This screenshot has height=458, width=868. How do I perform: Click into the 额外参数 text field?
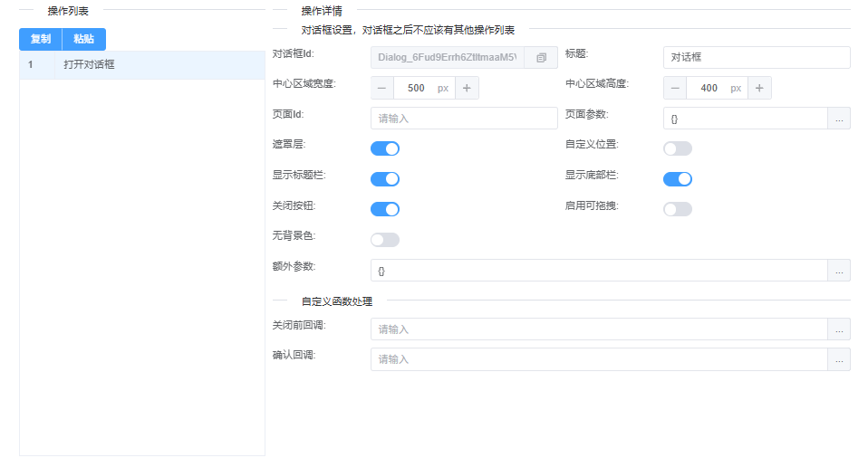600,271
